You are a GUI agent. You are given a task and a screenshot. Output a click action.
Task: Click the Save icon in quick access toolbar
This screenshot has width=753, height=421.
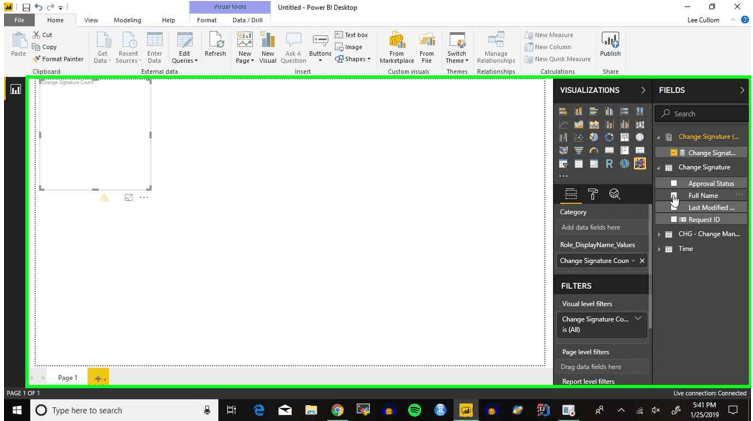pyautogui.click(x=26, y=7)
